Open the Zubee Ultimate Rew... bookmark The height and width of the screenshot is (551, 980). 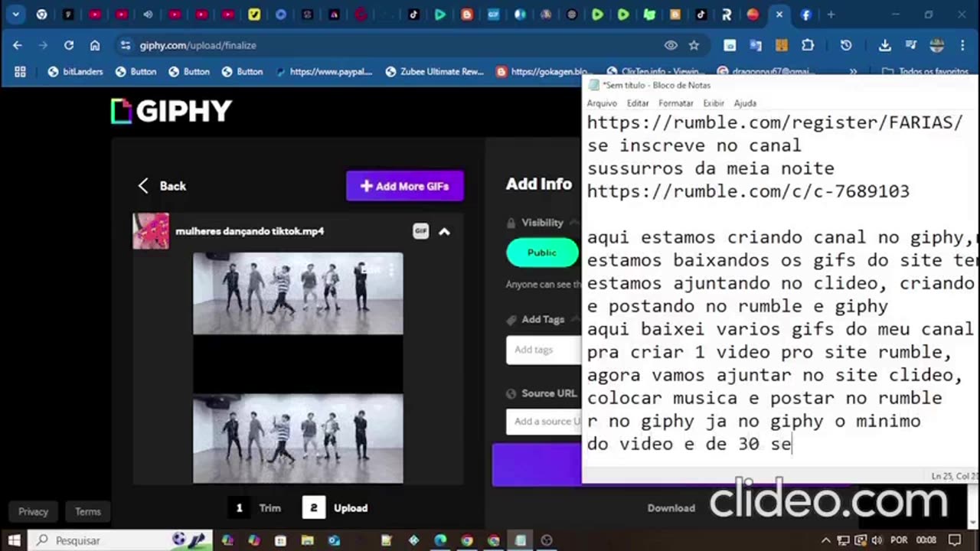tap(434, 71)
